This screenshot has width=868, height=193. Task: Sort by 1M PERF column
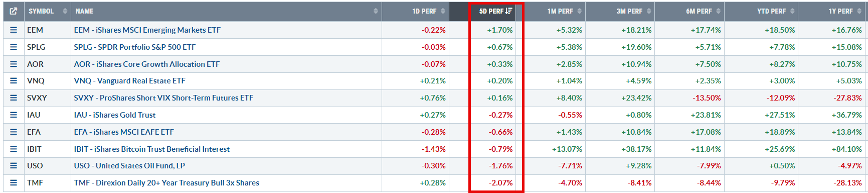[552, 11]
